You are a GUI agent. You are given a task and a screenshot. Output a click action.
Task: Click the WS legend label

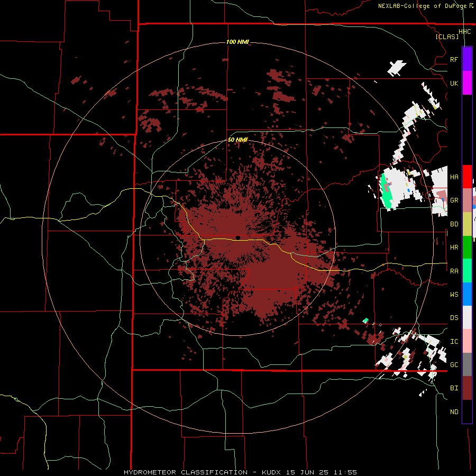(454, 295)
